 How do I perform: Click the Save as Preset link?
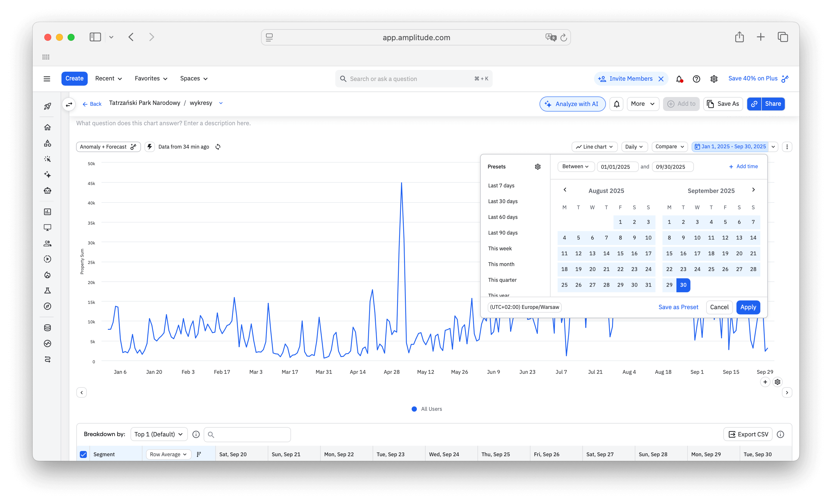(678, 307)
